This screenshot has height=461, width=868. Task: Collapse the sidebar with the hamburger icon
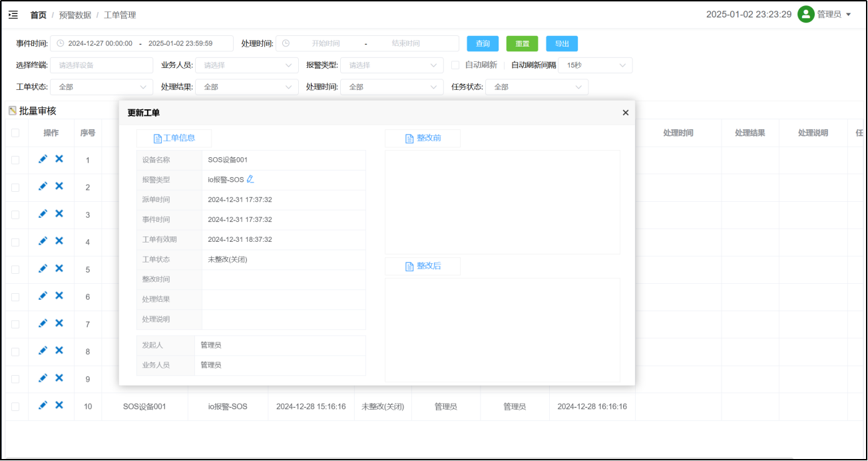(x=13, y=15)
